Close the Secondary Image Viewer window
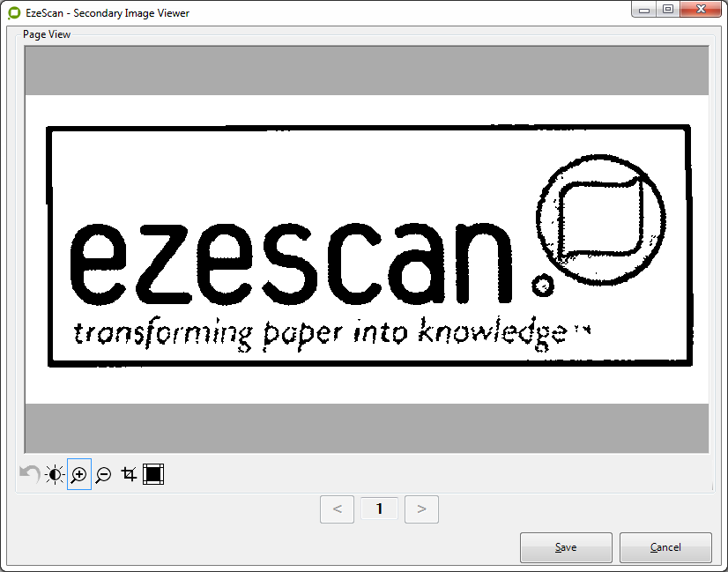728x572 pixels. pos(701,10)
